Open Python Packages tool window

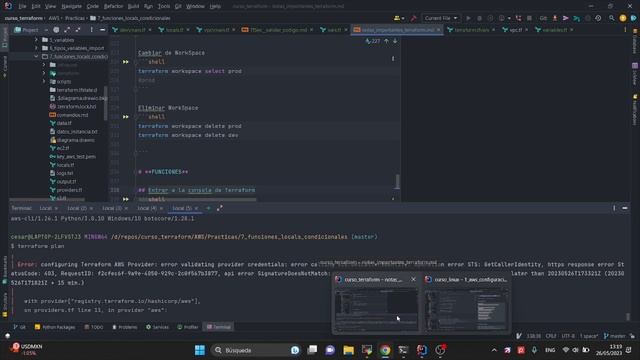55,327
